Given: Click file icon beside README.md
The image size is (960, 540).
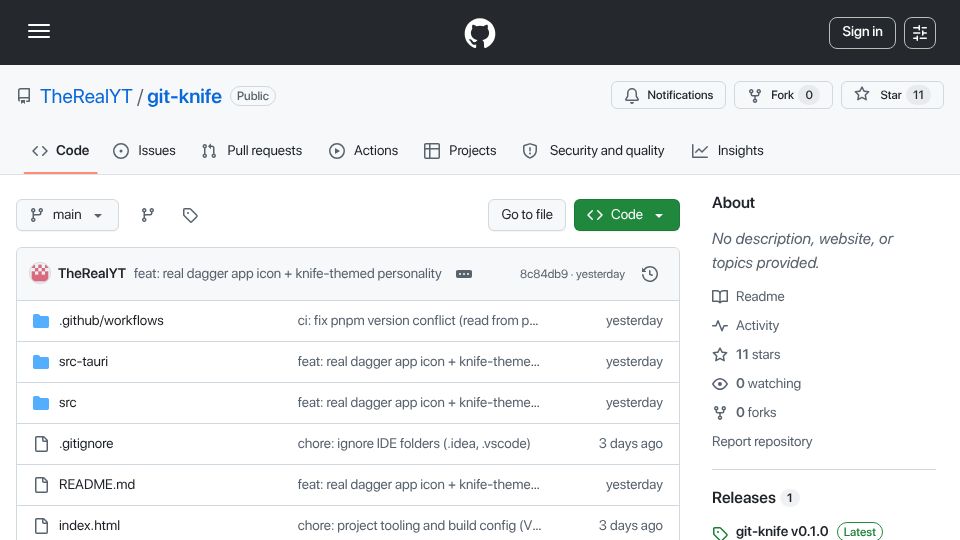Looking at the screenshot, I should (x=41, y=485).
